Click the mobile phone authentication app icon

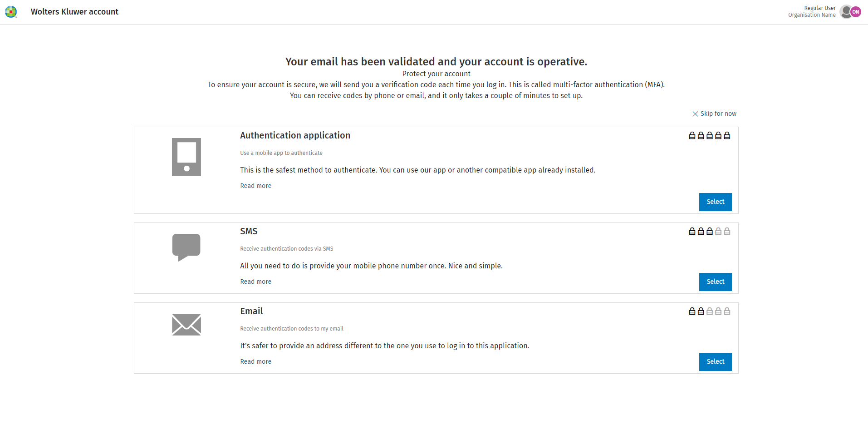[186, 157]
